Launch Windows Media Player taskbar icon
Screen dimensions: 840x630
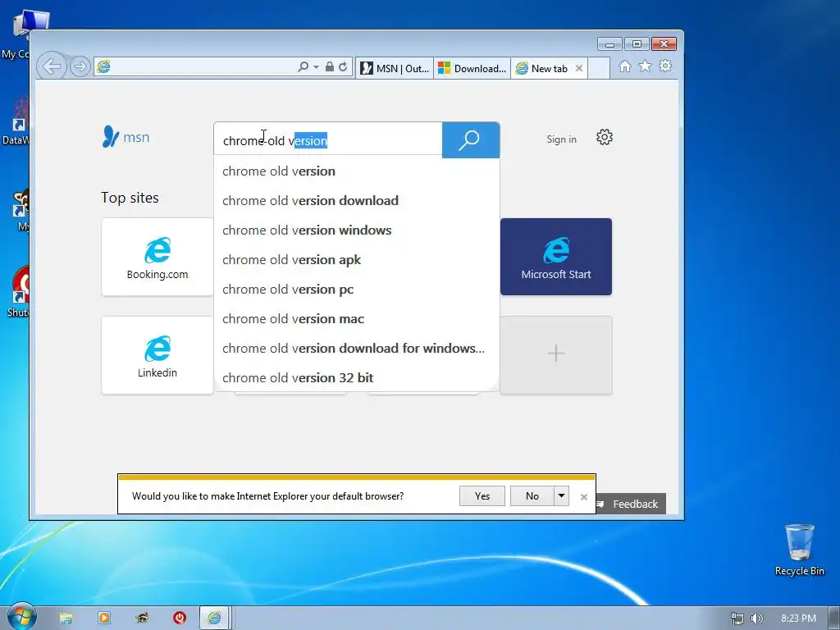pyautogui.click(x=104, y=619)
